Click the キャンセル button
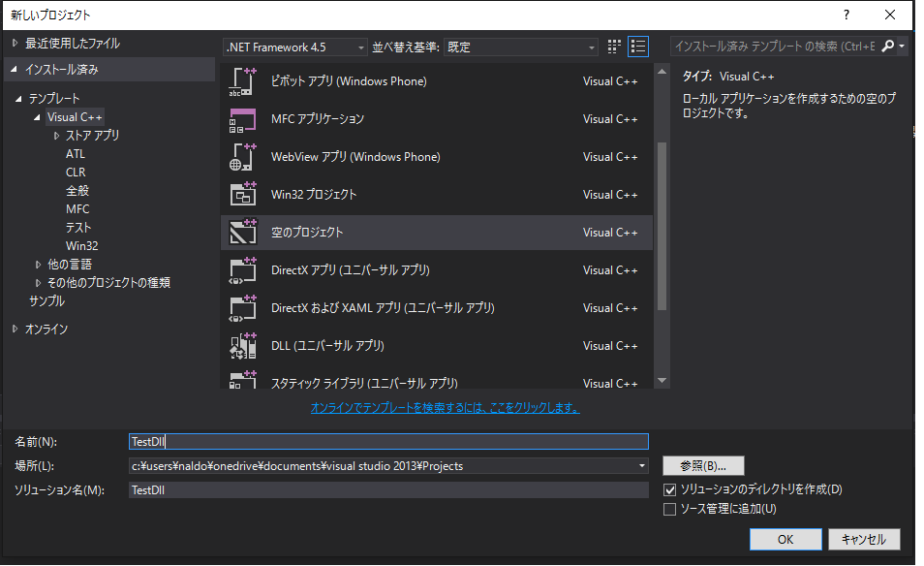924x566 pixels. (x=864, y=540)
